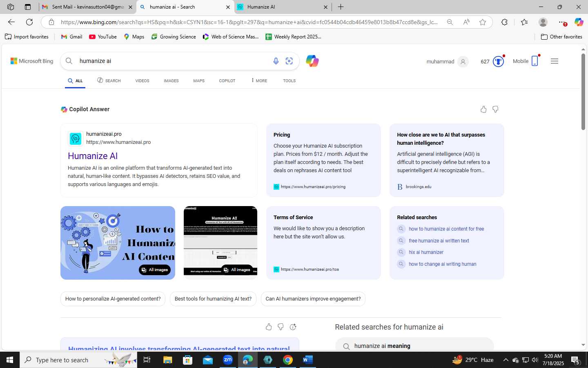Click 'How to personalize AI-generated content?' chip
588x368 pixels.
(113, 299)
